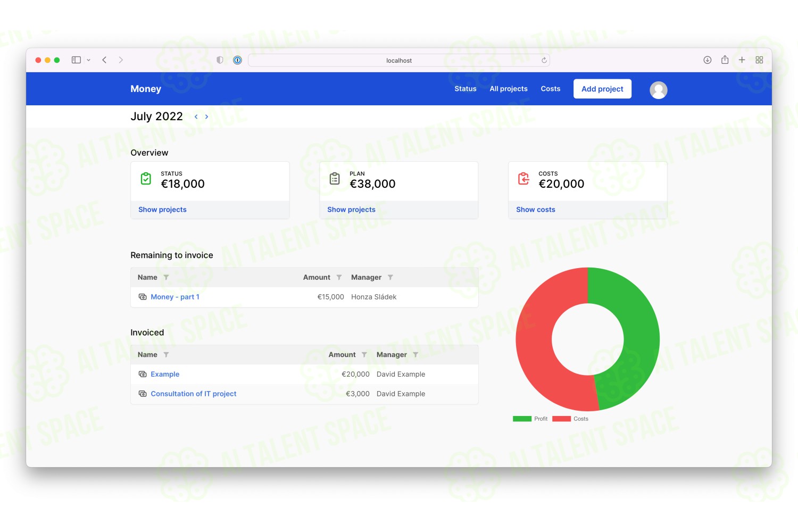Filter Amount in Remaining to invoice
The width and height of the screenshot is (798, 532).
pos(339,278)
